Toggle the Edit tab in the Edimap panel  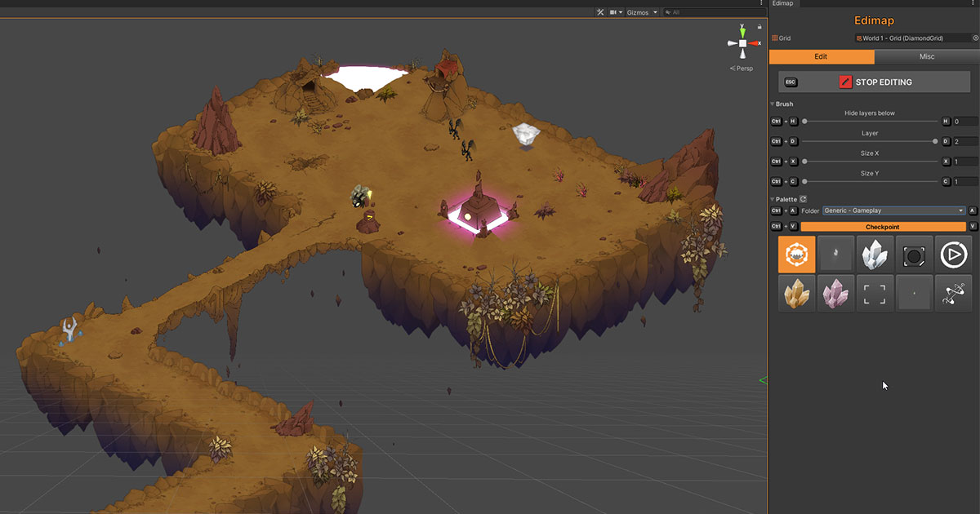pos(821,56)
